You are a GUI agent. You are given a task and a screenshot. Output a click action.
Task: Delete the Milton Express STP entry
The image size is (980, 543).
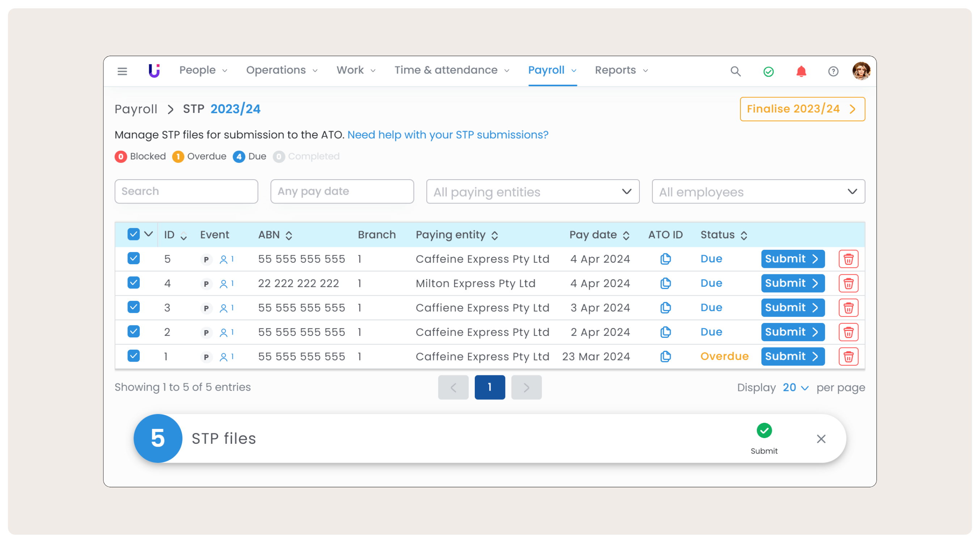pos(848,283)
